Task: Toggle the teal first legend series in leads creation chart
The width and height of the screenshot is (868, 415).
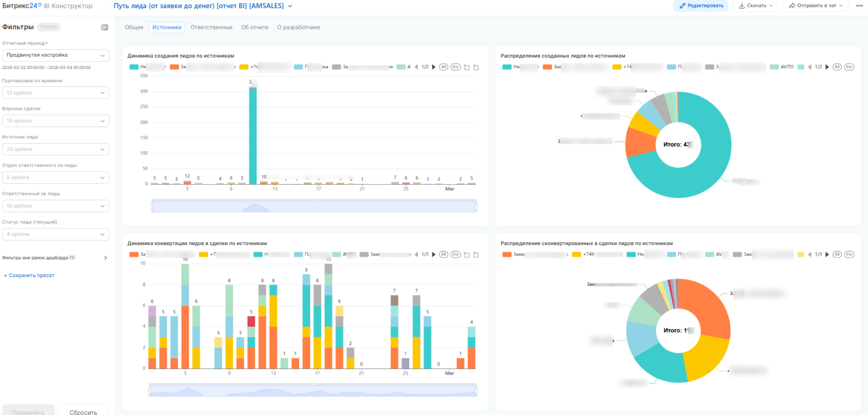Action: 134,67
